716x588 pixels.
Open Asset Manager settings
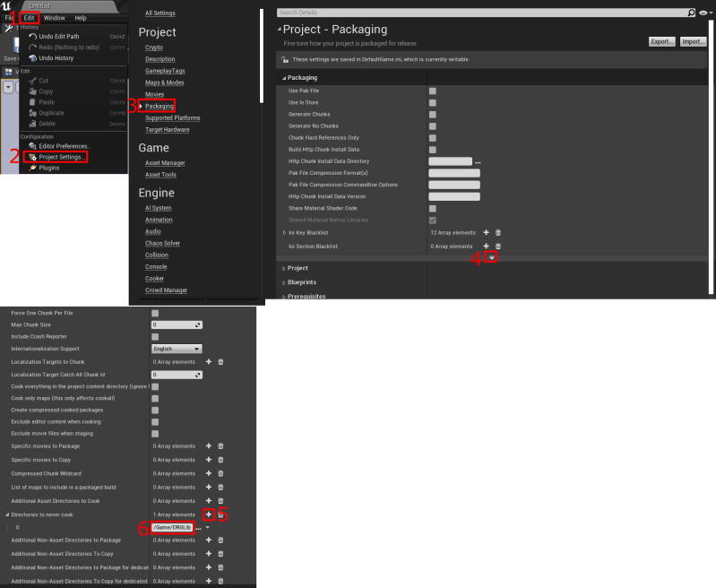pyautogui.click(x=165, y=163)
